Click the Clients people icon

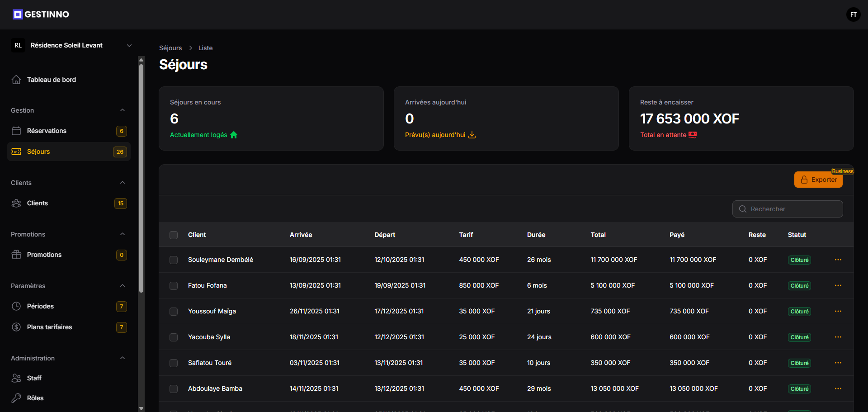tap(16, 203)
